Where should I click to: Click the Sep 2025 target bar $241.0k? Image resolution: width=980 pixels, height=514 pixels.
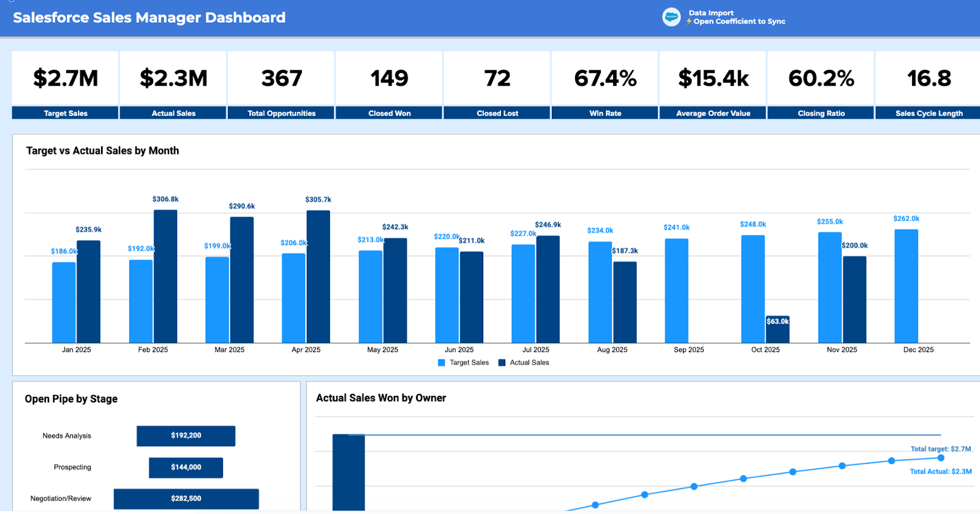677,290
